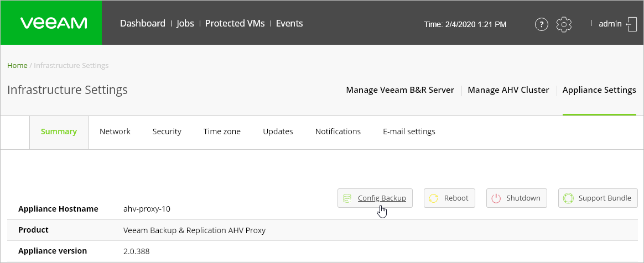
Task: Open the help question mark icon
Action: [542, 24]
